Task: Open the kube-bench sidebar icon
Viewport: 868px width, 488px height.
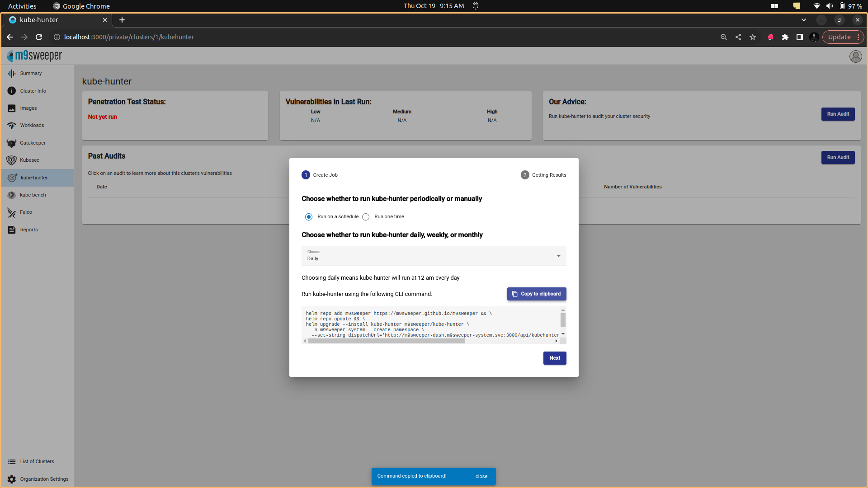Action: pyautogui.click(x=12, y=195)
